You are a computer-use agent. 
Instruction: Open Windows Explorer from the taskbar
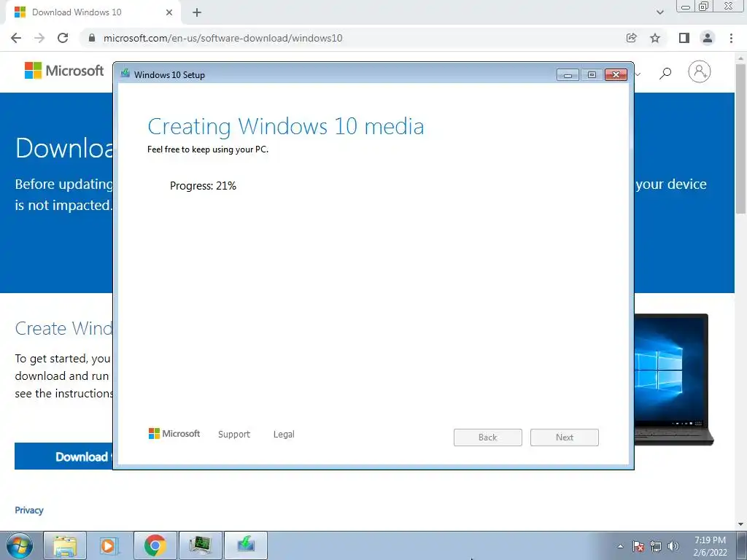point(65,545)
